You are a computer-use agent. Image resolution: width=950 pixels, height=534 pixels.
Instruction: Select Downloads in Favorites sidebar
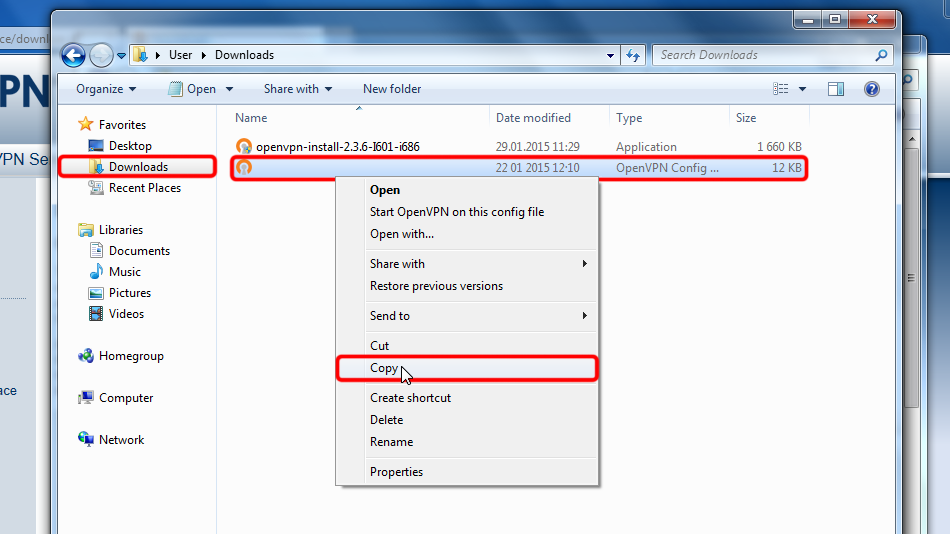138,167
